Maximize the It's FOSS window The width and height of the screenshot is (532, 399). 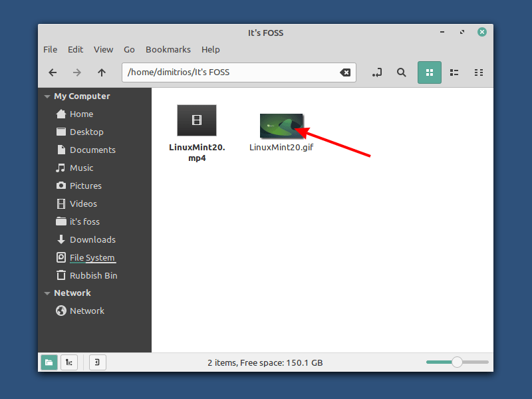pos(462,32)
